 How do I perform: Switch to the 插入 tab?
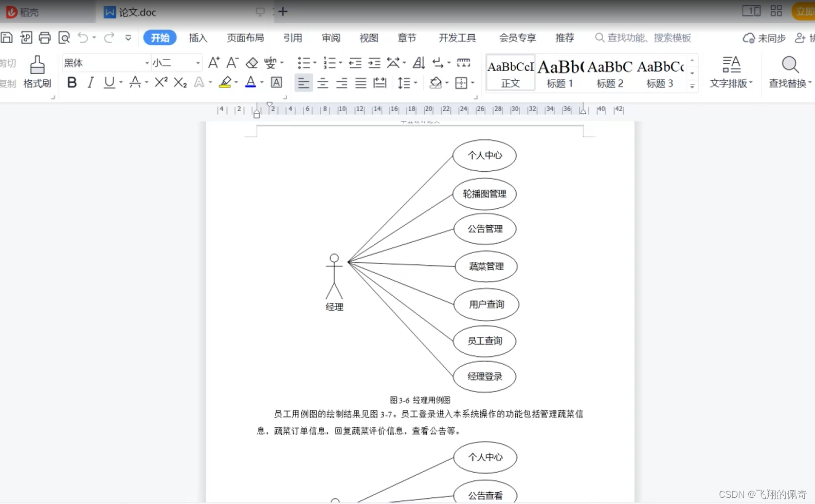[198, 38]
